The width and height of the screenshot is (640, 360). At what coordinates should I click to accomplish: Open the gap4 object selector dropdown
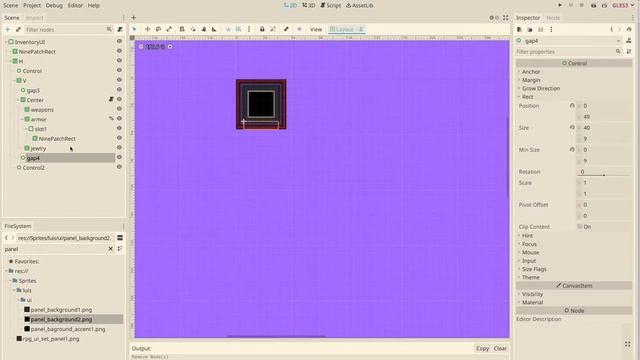pyautogui.click(x=569, y=41)
